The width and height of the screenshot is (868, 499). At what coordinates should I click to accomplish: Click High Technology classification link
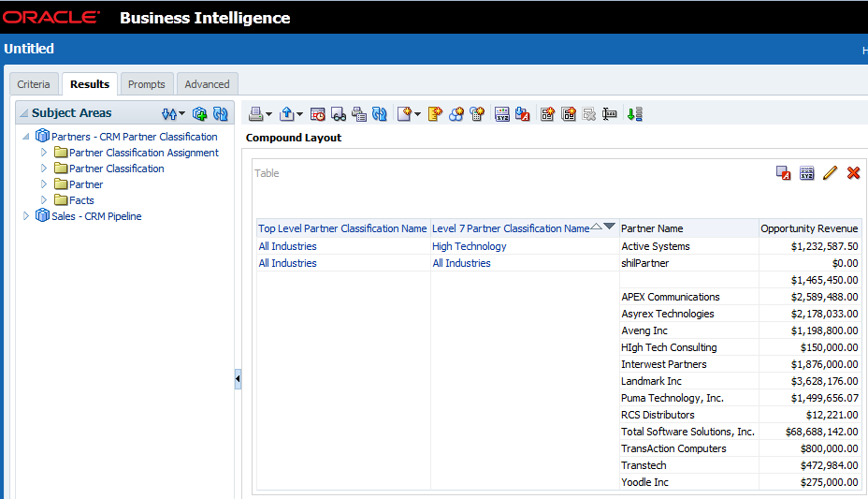[x=470, y=246]
